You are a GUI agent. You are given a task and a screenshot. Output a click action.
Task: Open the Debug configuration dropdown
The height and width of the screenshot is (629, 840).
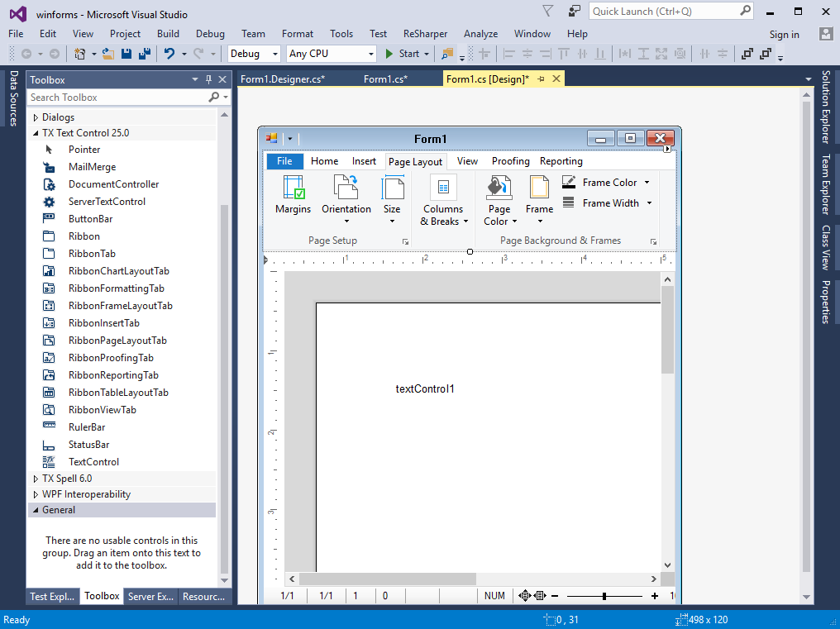254,54
